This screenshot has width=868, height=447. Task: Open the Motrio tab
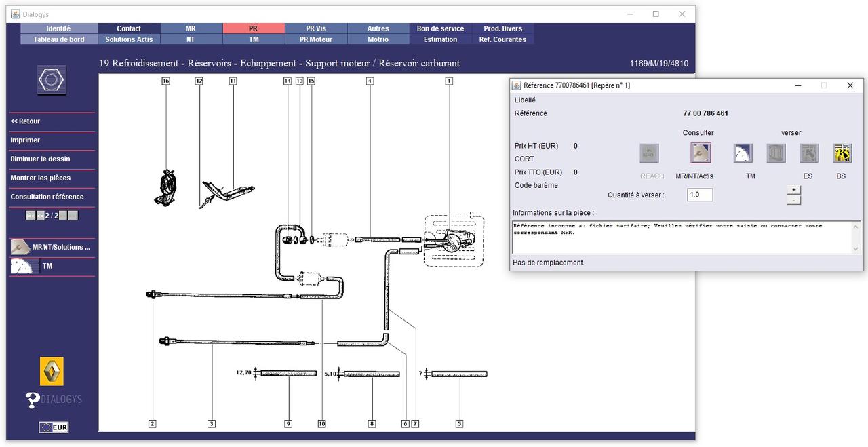click(x=378, y=39)
